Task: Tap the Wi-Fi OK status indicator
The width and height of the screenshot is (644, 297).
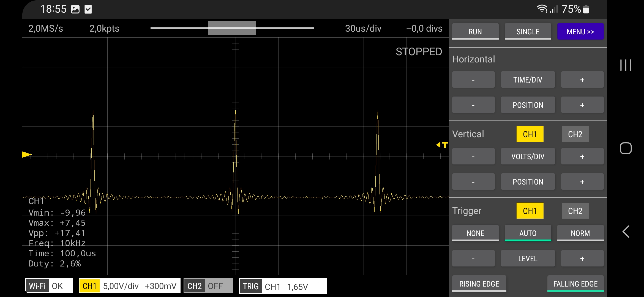Action: [49, 286]
